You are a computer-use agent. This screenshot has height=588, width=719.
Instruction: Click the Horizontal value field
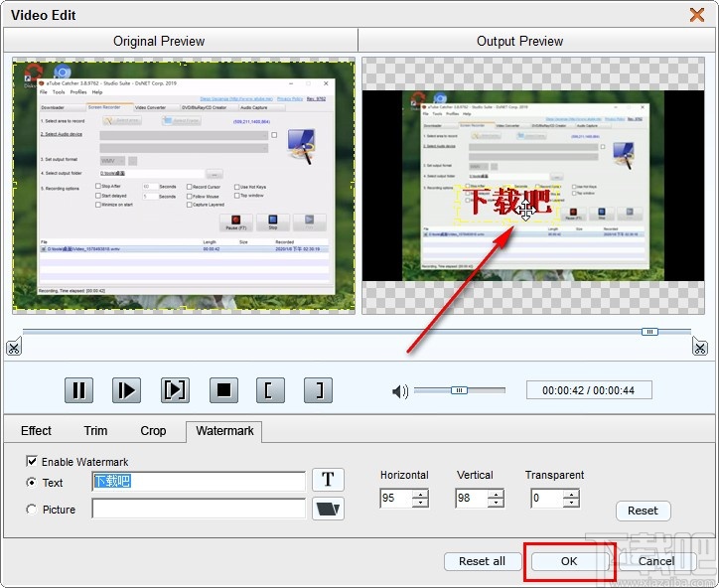click(396, 498)
